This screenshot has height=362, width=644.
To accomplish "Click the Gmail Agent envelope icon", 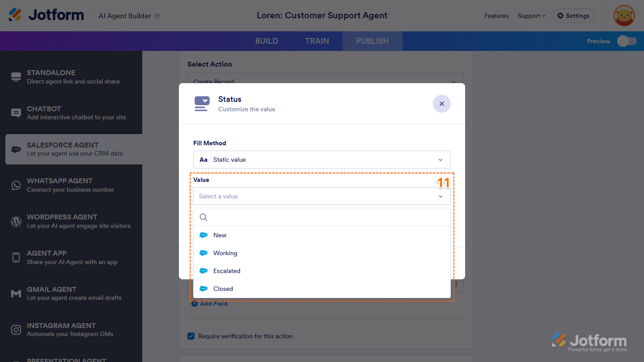I will (x=16, y=293).
